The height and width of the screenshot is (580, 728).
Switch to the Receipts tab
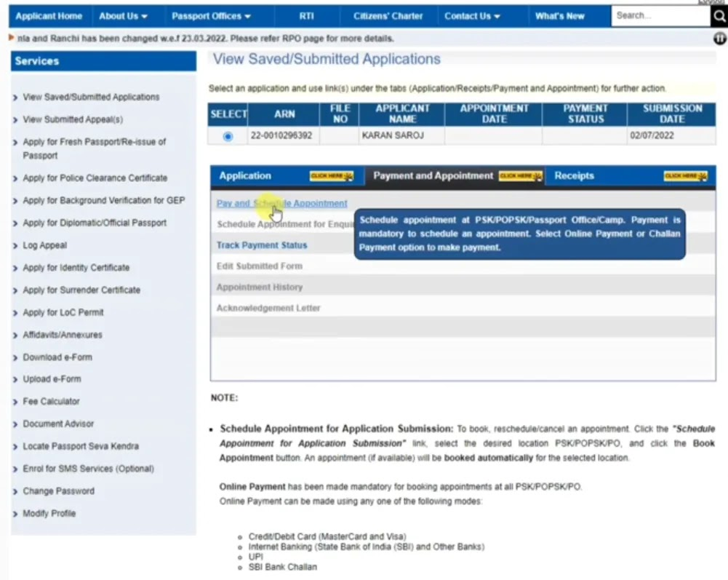574,175
